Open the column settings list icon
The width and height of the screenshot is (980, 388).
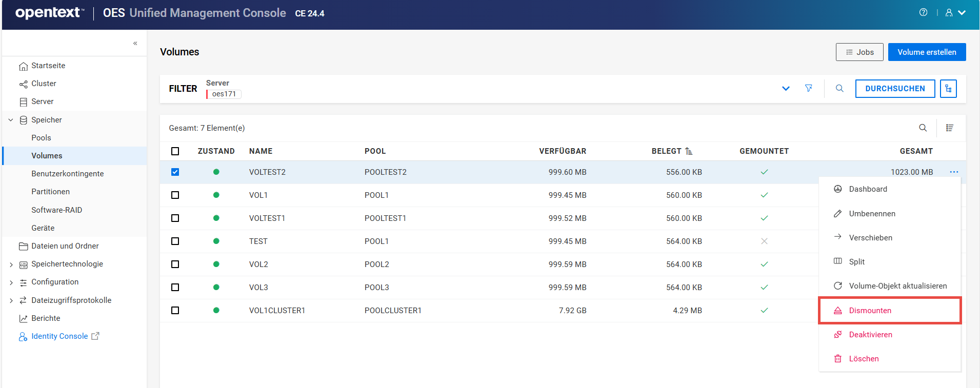pyautogui.click(x=950, y=128)
